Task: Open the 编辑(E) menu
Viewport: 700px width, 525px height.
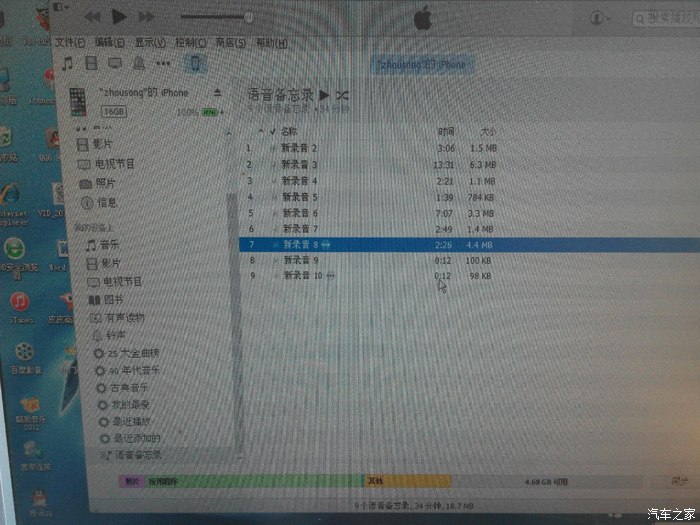Action: point(110,42)
